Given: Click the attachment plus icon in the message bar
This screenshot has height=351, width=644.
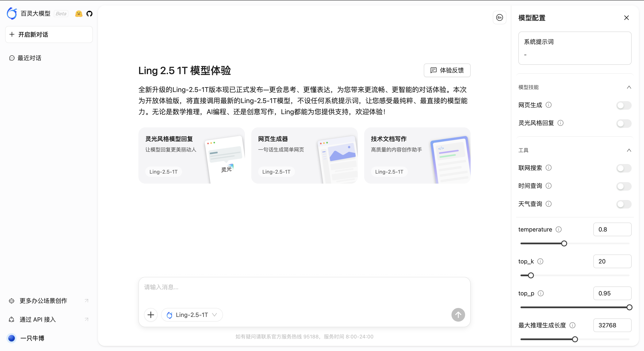Looking at the screenshot, I should coord(151,315).
